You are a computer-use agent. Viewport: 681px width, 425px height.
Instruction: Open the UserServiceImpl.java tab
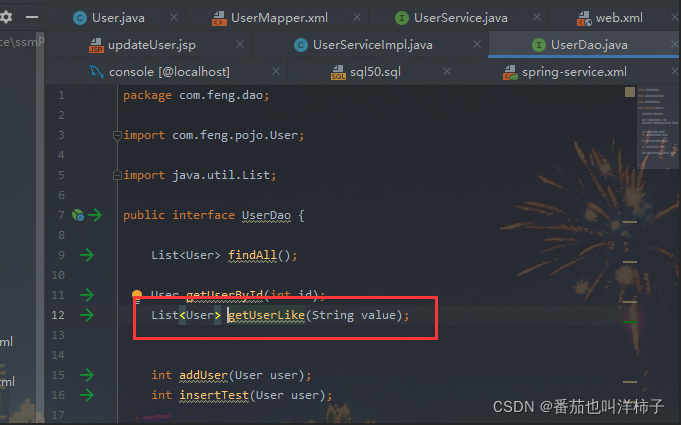[x=373, y=45]
